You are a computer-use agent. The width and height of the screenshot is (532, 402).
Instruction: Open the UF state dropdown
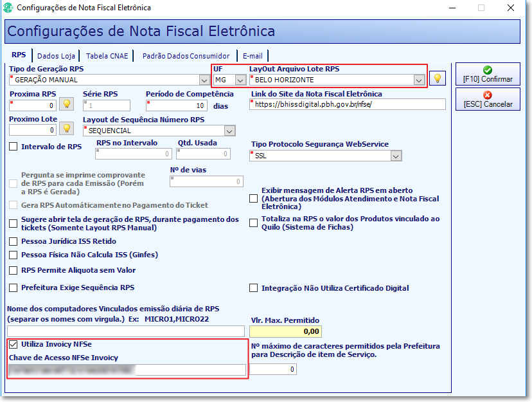pos(240,80)
